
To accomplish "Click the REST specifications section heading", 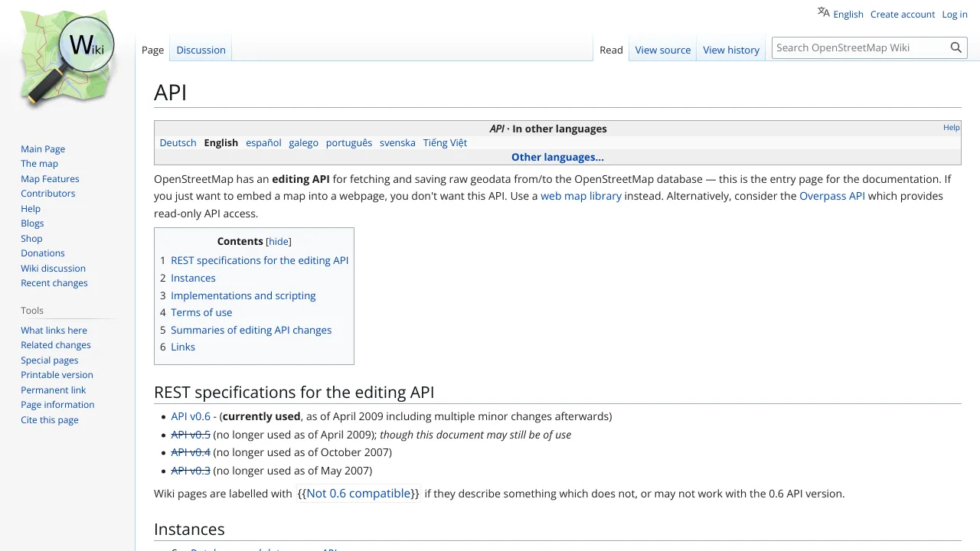I will [294, 393].
